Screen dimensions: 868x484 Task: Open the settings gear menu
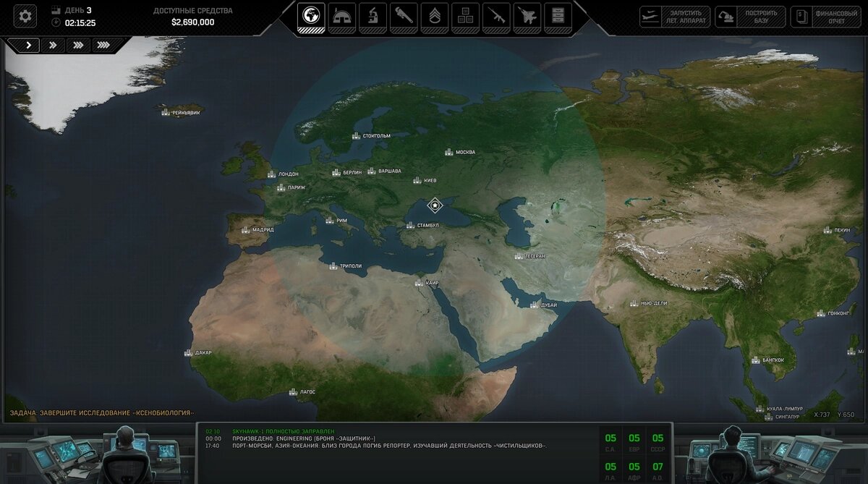coord(25,16)
